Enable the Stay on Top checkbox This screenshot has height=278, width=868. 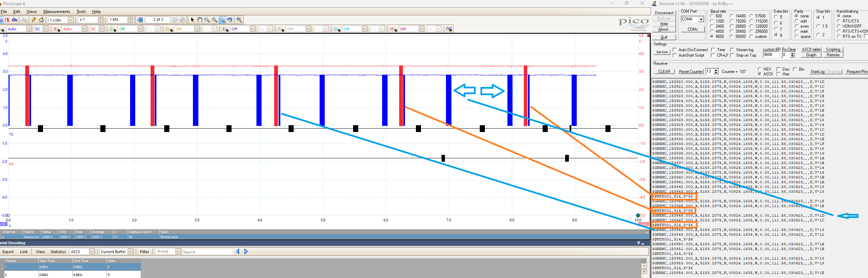pyautogui.click(x=732, y=55)
